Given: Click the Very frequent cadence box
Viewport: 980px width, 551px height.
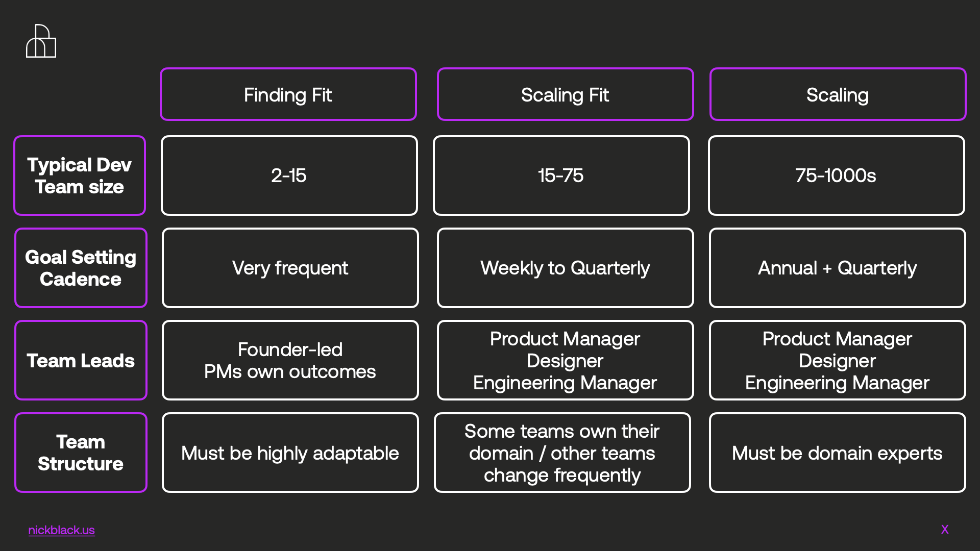Looking at the screenshot, I should 290,268.
